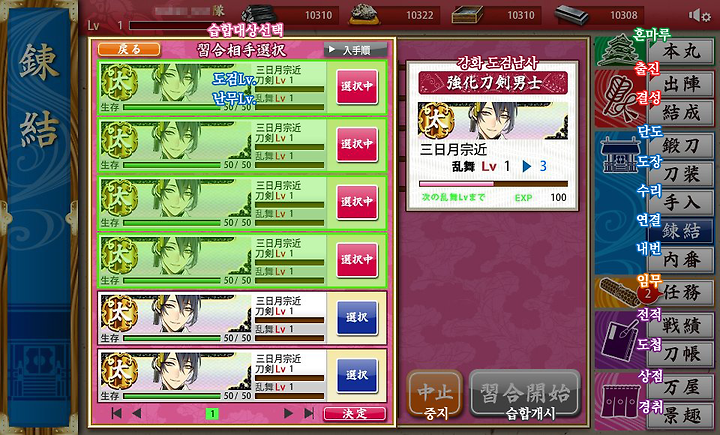Open sound settings speaker gear icon
Screen dimensions: 720x435
point(700,16)
